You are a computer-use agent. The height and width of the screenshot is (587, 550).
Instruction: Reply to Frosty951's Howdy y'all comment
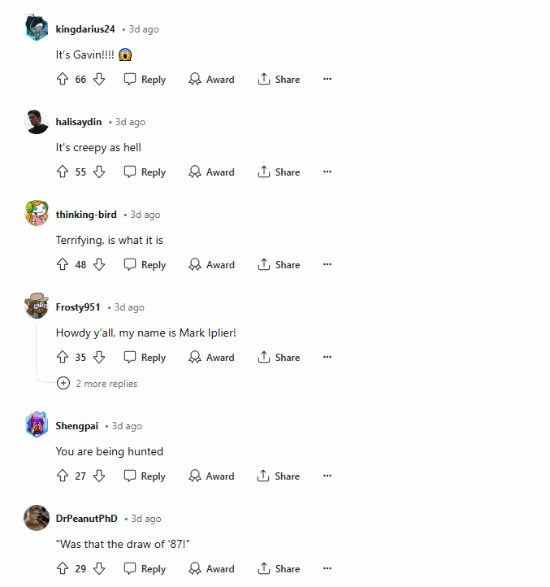145,357
